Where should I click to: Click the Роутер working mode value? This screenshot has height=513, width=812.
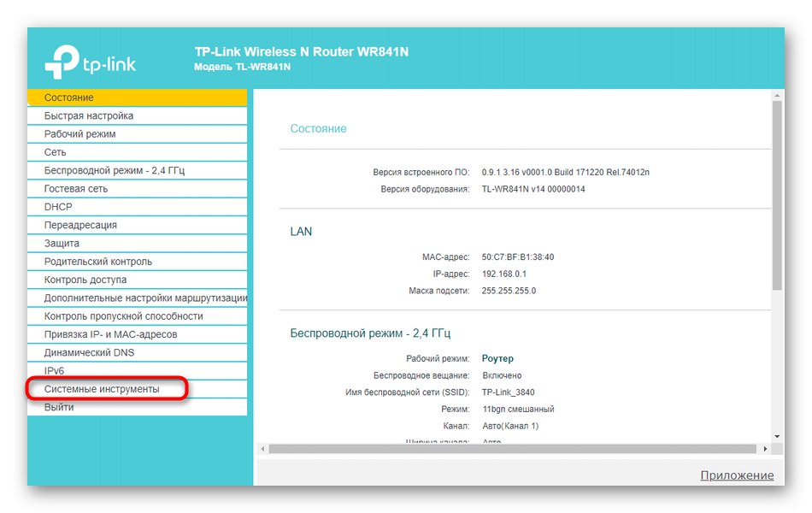click(x=497, y=358)
